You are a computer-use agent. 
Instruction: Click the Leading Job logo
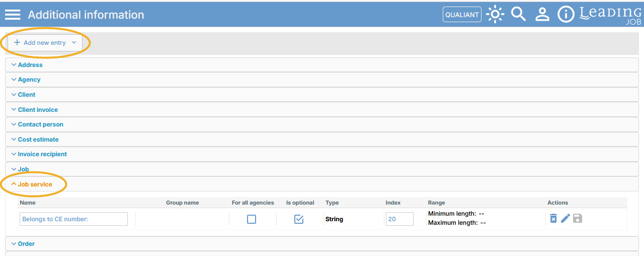pyautogui.click(x=610, y=15)
